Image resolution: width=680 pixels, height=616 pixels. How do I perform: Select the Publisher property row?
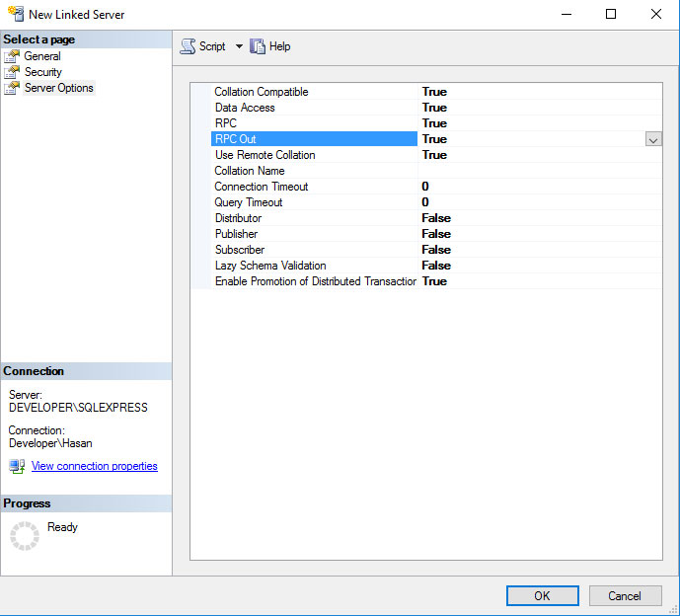pyautogui.click(x=436, y=234)
